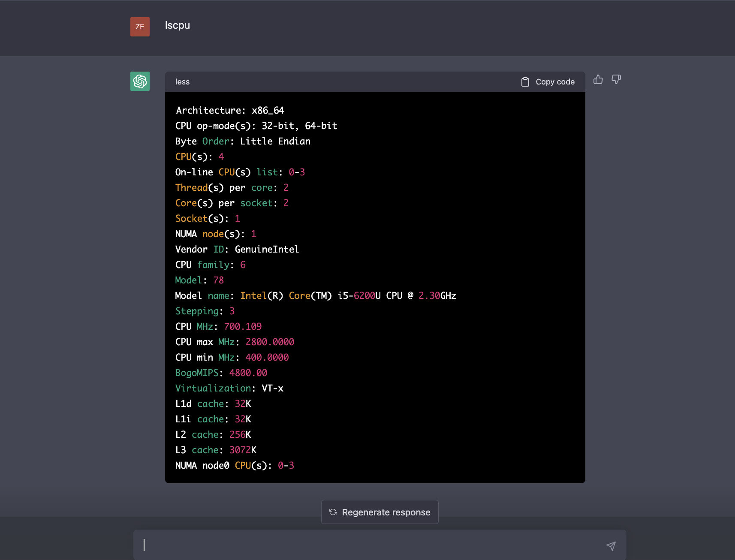Click the 'Vendor ID: GenuineIntel' line
The height and width of the screenshot is (560, 735).
[237, 250]
